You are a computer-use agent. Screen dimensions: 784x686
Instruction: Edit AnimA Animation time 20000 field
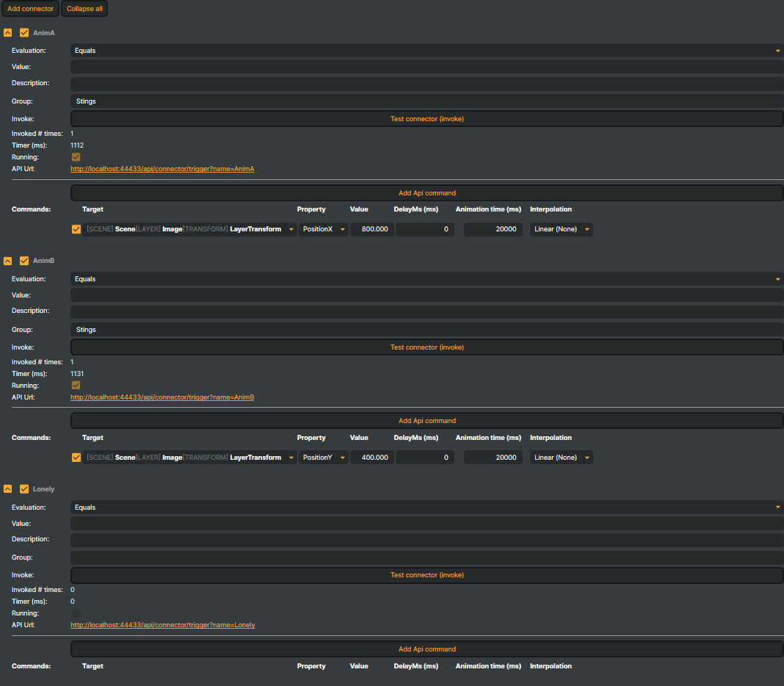click(x=493, y=229)
